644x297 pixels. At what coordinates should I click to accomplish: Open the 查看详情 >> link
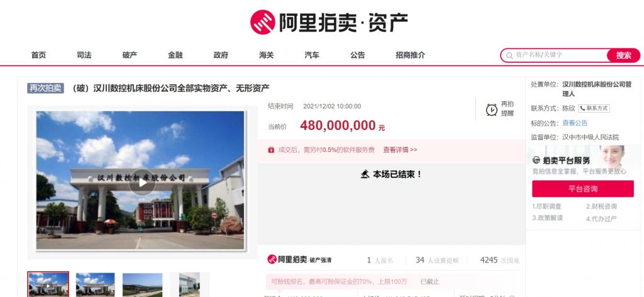click(400, 149)
